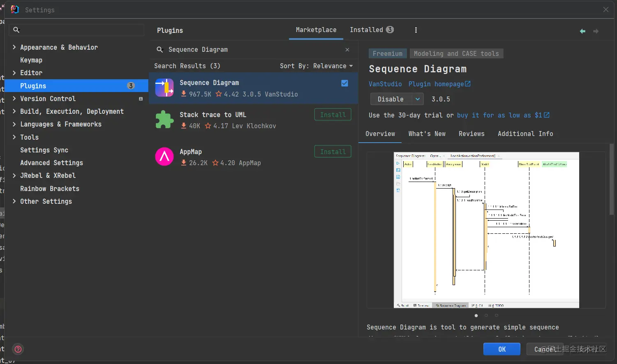617x364 pixels.
Task: Open the Sort By Relevance dropdown
Action: (x=316, y=66)
